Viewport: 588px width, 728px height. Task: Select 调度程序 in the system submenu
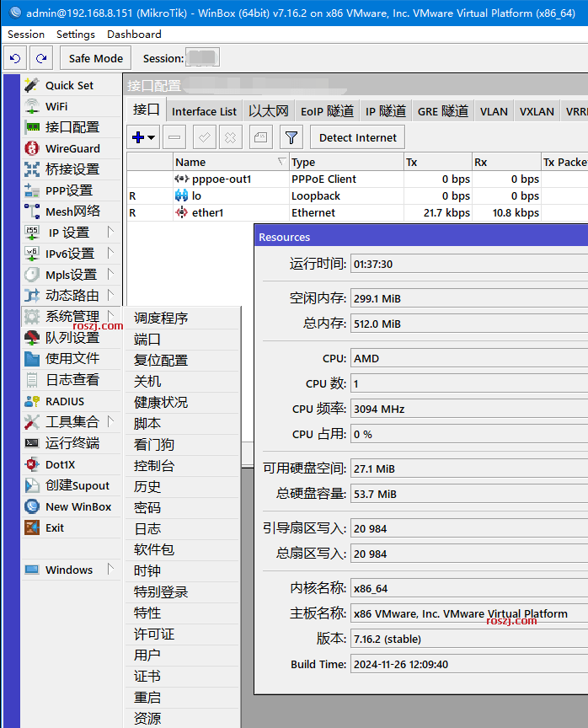(183, 318)
